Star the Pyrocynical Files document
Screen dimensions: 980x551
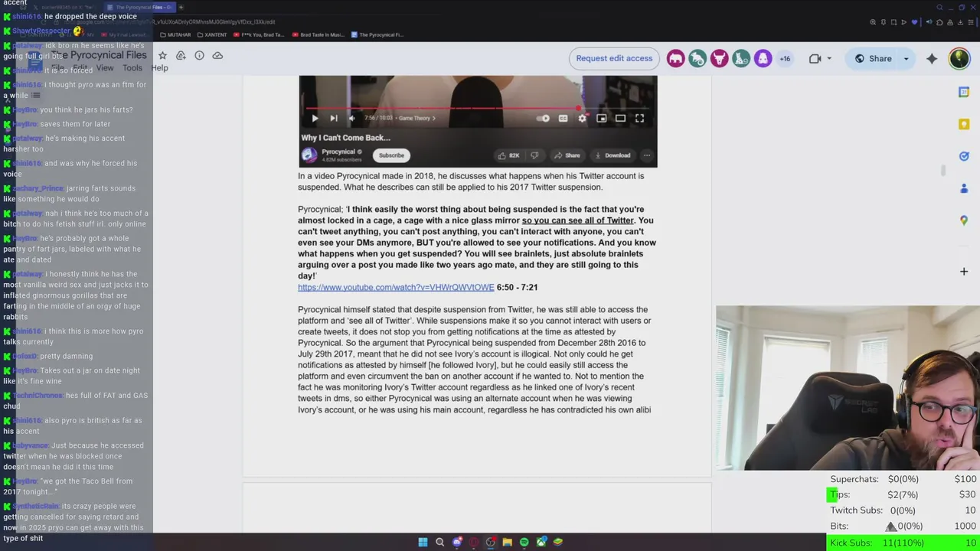(x=162, y=55)
